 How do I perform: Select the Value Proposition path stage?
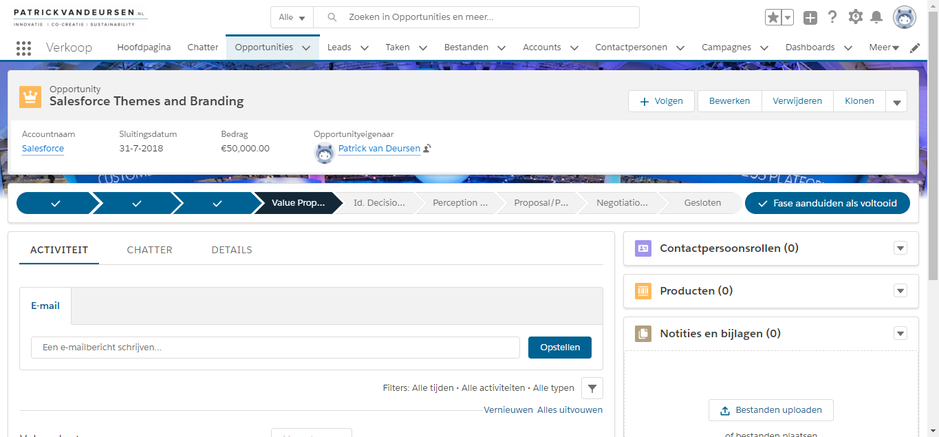coord(298,204)
